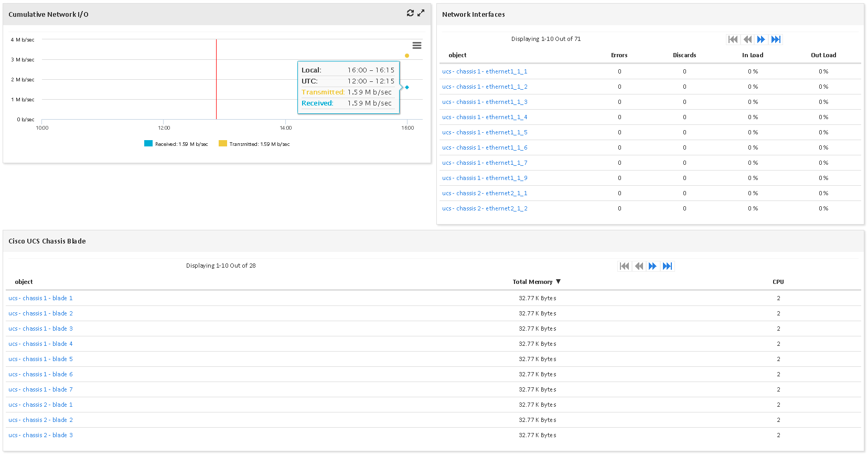The image size is (868, 455).
Task: Go to first page of Chassis Blade table
Action: point(624,266)
